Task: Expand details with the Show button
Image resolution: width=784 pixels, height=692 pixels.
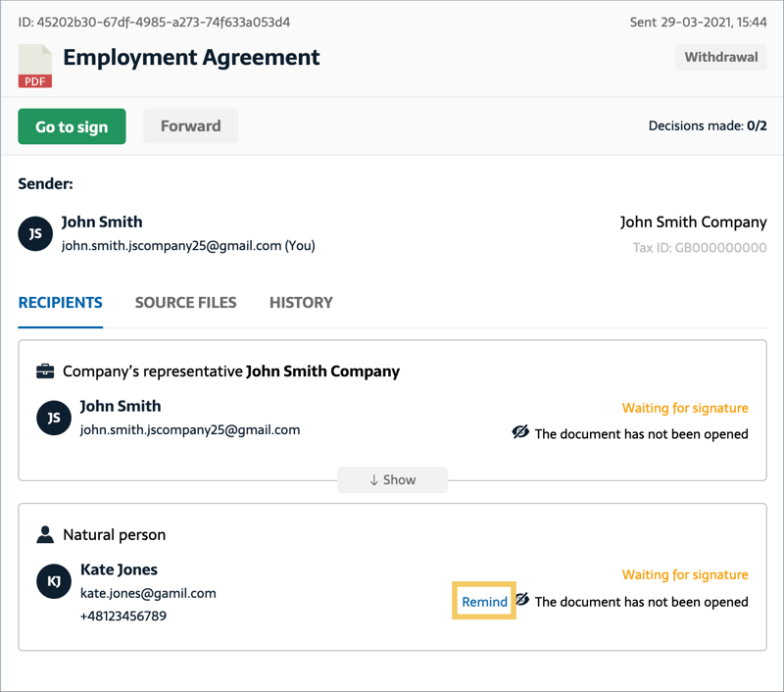Action: point(392,479)
